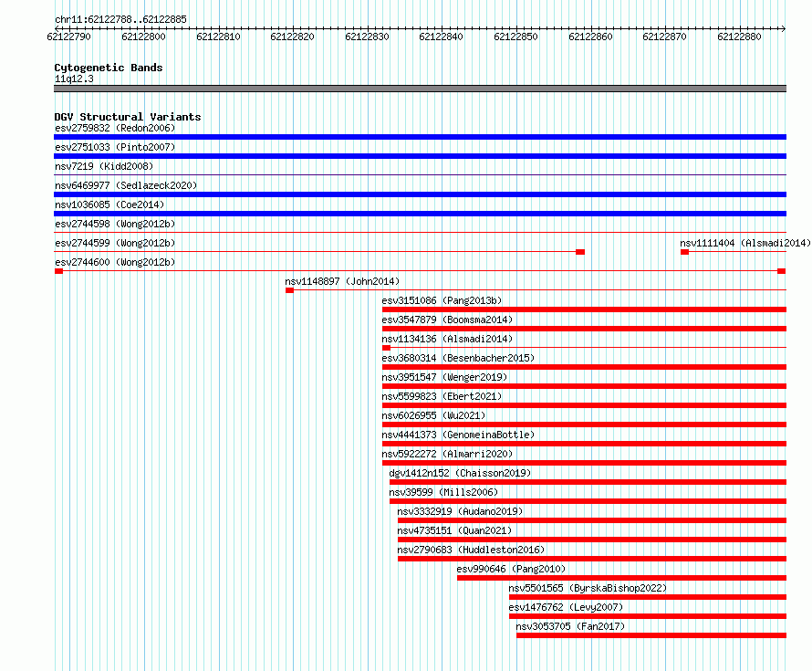Screen dimensions: 812x671
Task: Click ruler position 62122790
Action: pyautogui.click(x=68, y=37)
